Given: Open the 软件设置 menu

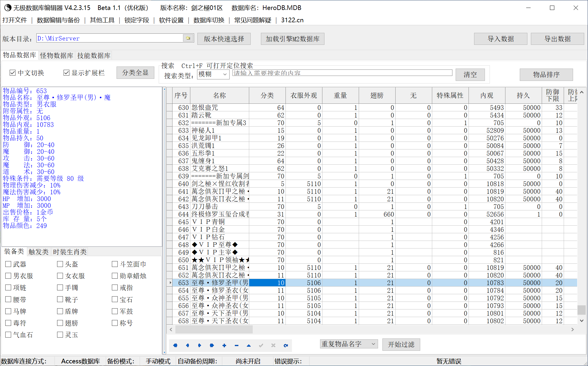Looking at the screenshot, I should click(171, 20).
